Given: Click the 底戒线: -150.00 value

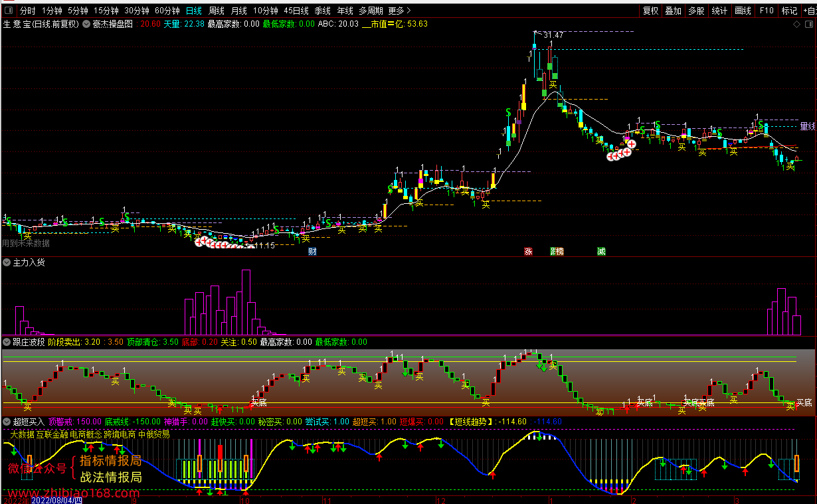Looking at the screenshot, I should (x=134, y=422).
